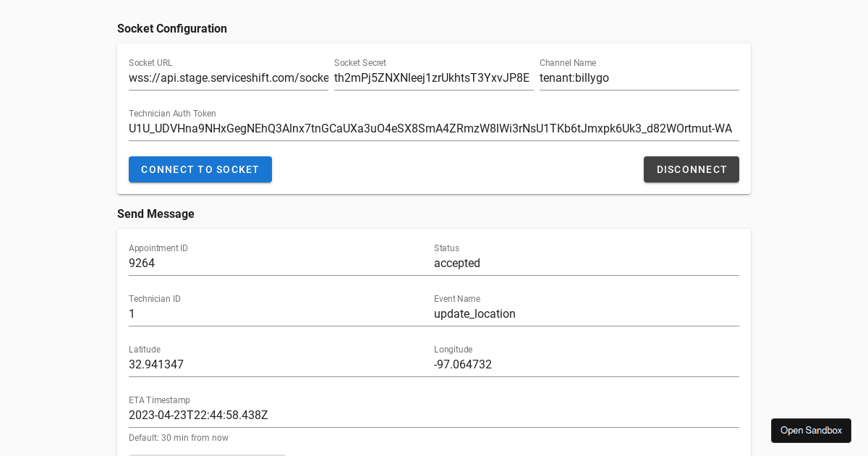
Task: Click the Socket Configuration heading
Action: [x=172, y=29]
